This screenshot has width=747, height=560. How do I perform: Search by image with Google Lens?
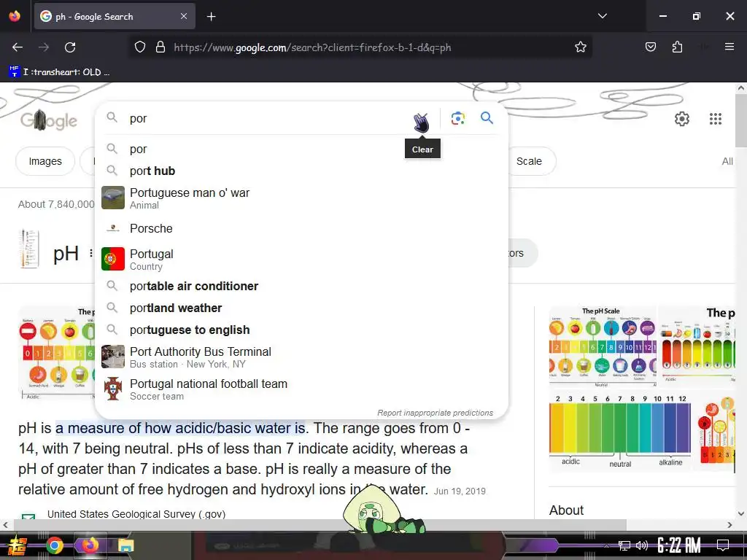click(458, 118)
